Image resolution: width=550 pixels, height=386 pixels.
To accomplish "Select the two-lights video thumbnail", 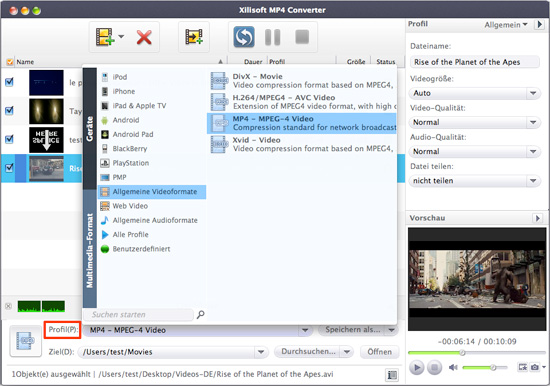I will [x=46, y=111].
